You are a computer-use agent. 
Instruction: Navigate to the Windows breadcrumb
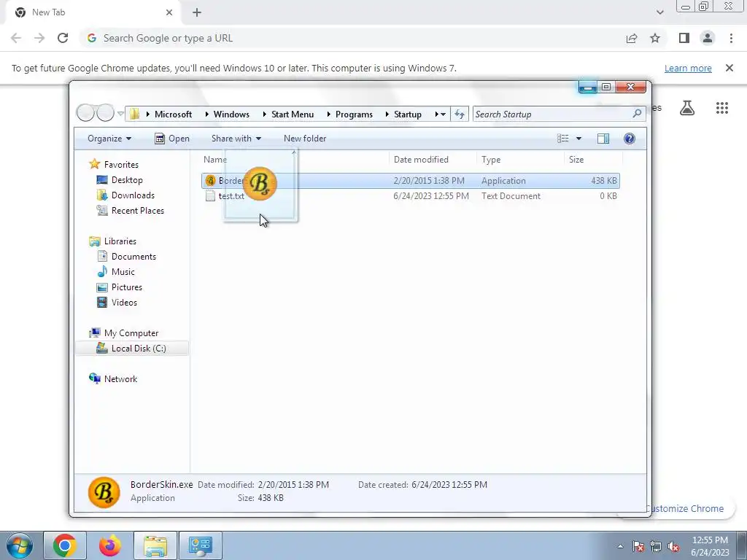tap(231, 114)
